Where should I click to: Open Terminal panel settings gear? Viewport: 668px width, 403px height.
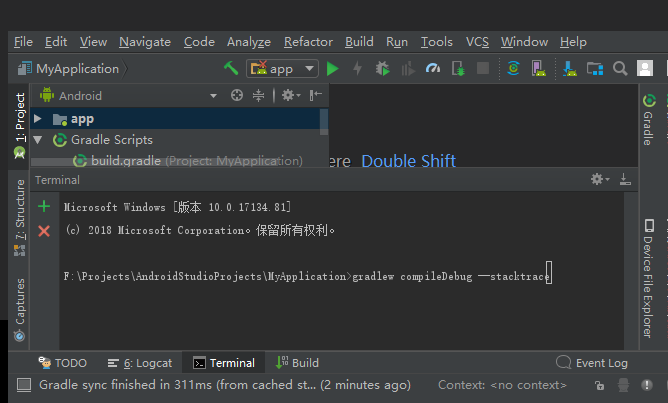(x=600, y=179)
